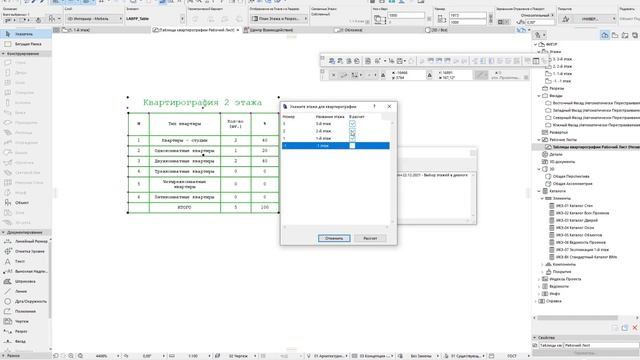Viewport: 640px width, 360px height.
Task: Select the Объект tool in toolbox
Action: pos(25,202)
